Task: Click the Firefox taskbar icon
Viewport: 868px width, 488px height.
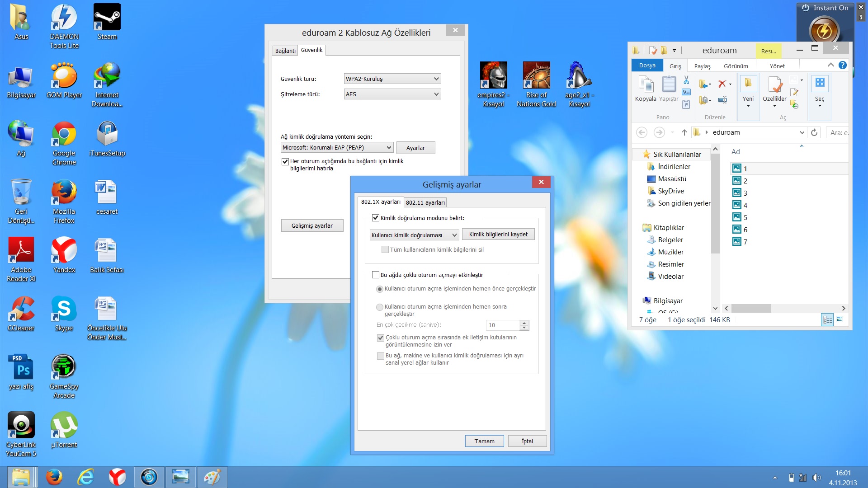Action: (x=54, y=477)
